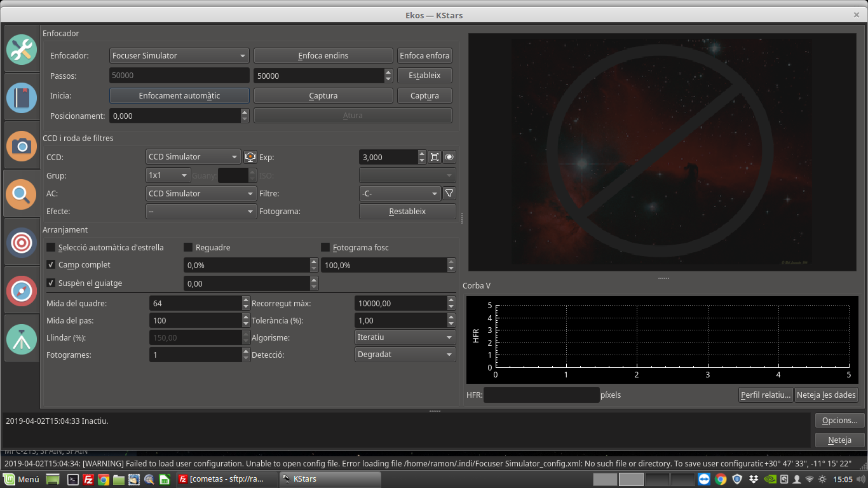Select the Focus tab with magnifier icon

22,194
